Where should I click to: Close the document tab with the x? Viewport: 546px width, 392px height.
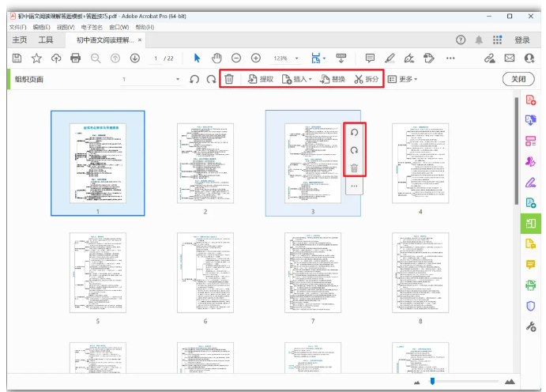coord(140,40)
